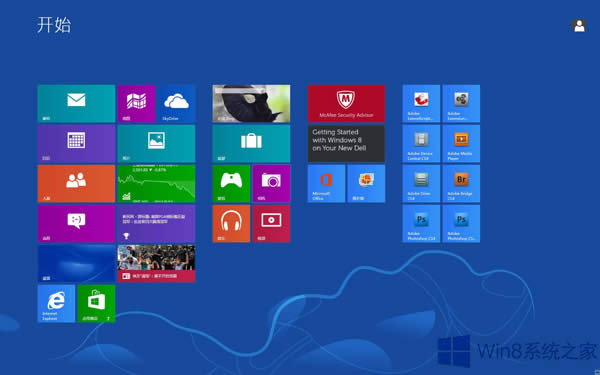Open the Messaging tile with smiley speech bubble

(76, 223)
